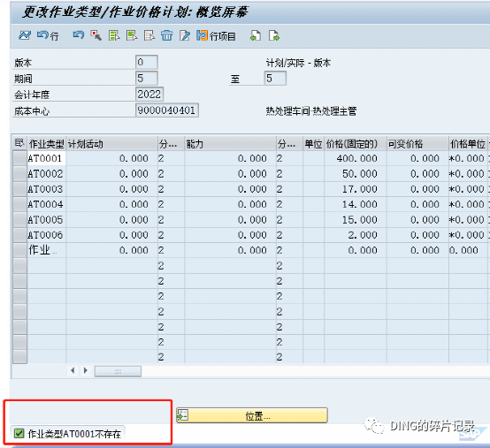Click the change values pencil icon
Screen dimensions: 490x448
click(185, 35)
